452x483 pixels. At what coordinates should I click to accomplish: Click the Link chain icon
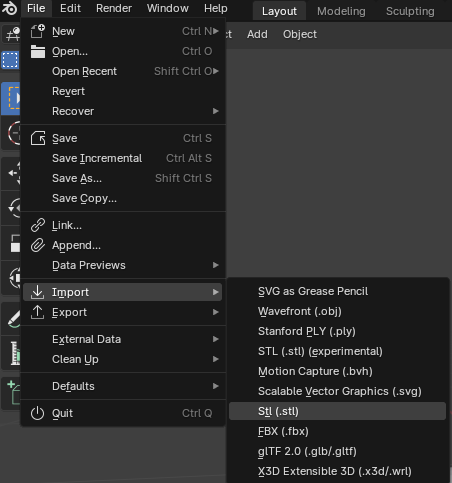click(x=38, y=225)
